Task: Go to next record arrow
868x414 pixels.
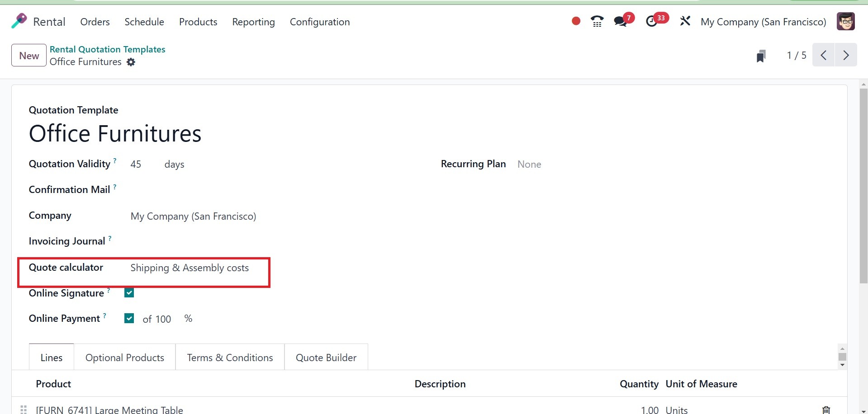Action: point(846,55)
